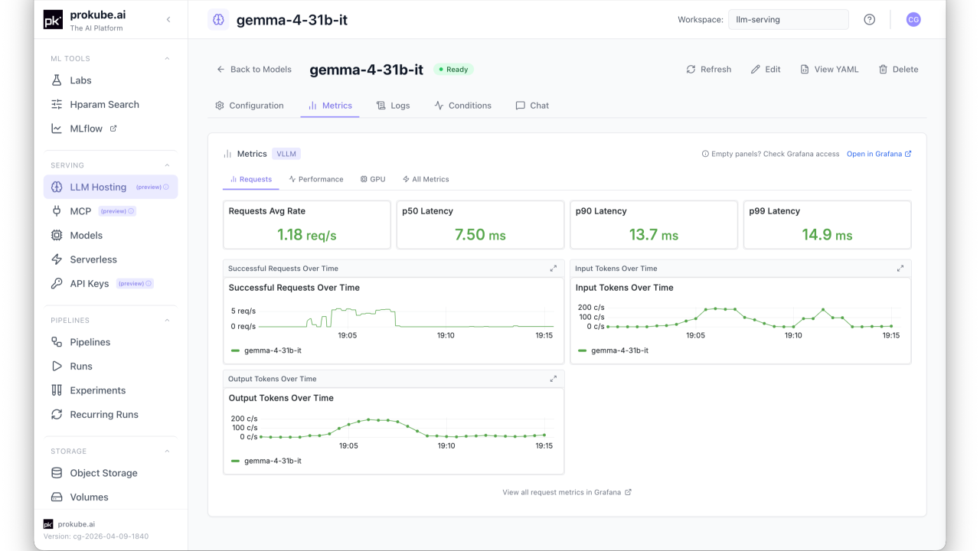The image size is (980, 551).
Task: Click the LLM Hosting brain icon
Action: [x=57, y=187]
